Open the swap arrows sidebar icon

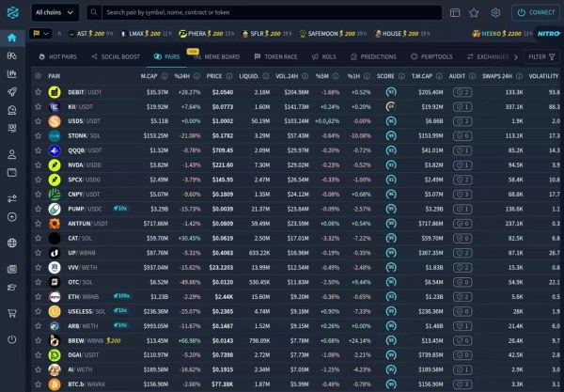(12, 198)
